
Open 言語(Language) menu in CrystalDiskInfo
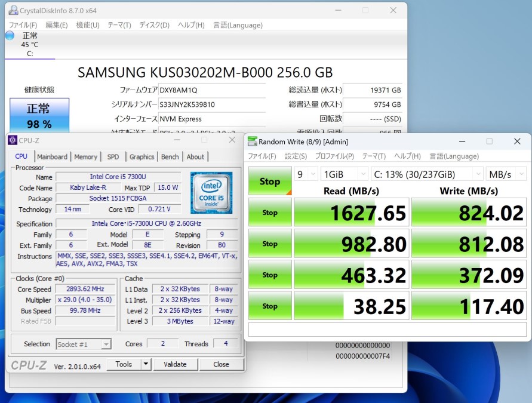(238, 25)
